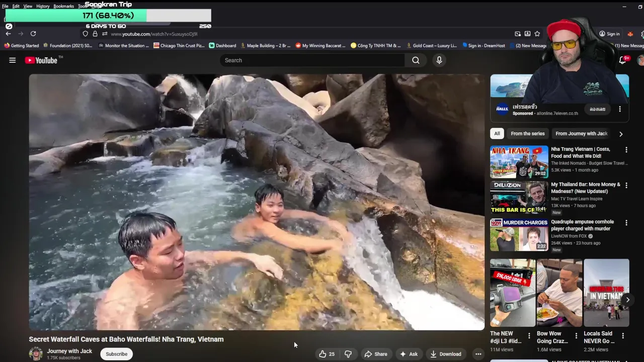Select the From Journey with Jack chip

point(582,134)
